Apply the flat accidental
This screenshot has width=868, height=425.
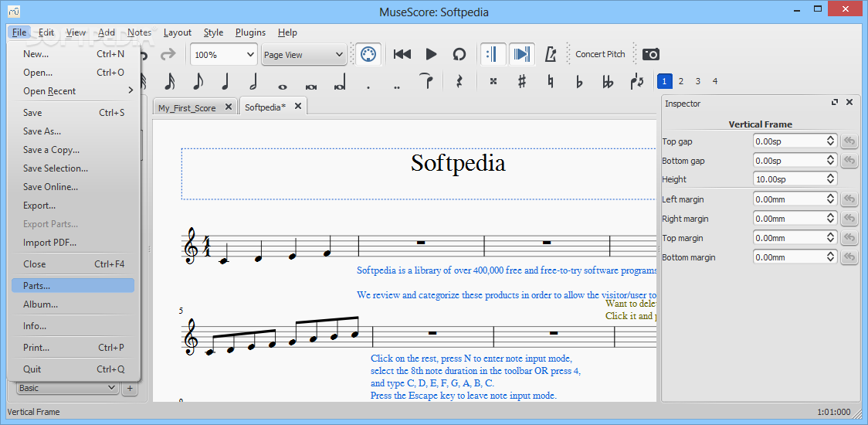[579, 82]
